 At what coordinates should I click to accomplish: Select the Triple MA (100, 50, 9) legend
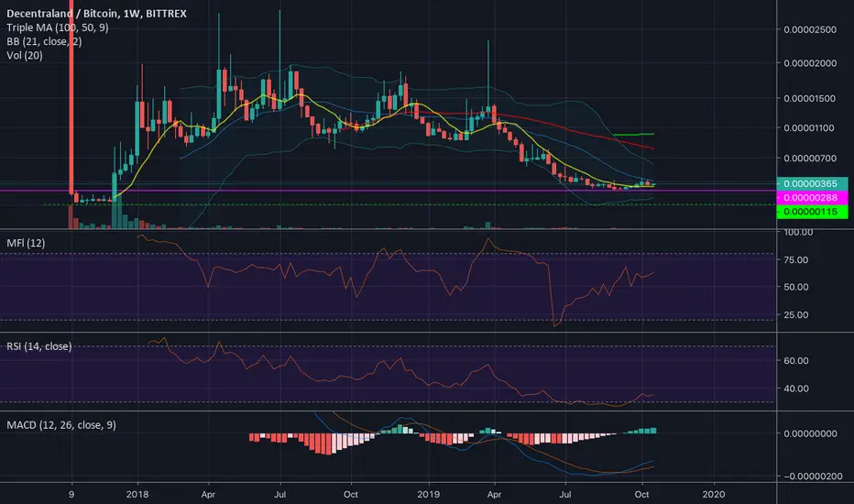(58, 27)
